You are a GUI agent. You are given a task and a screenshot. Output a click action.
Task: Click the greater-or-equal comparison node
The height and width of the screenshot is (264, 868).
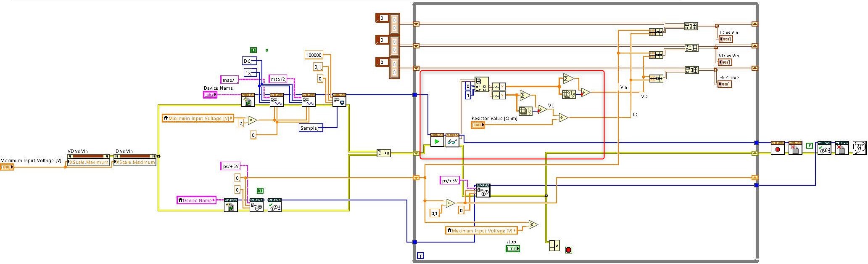[533, 224]
